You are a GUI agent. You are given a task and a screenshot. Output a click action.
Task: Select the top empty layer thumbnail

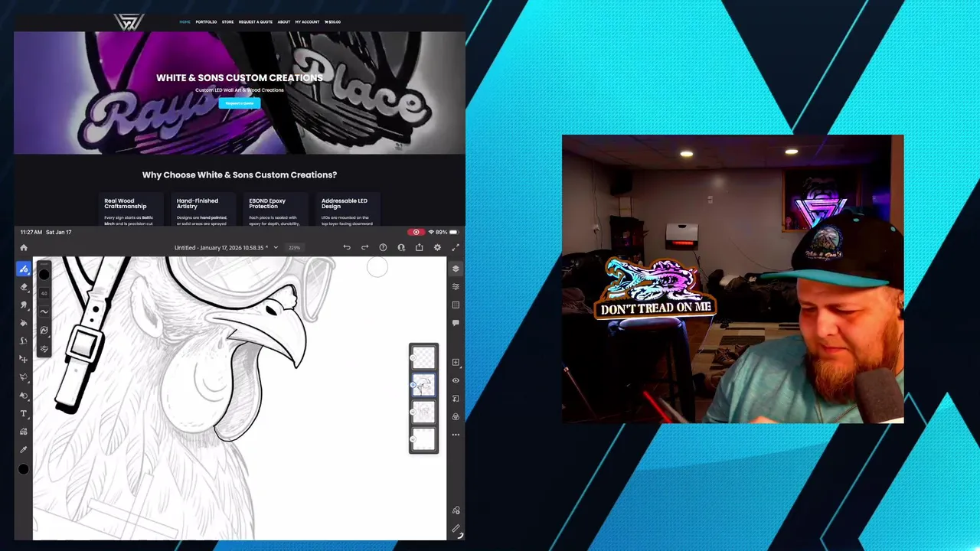point(424,357)
